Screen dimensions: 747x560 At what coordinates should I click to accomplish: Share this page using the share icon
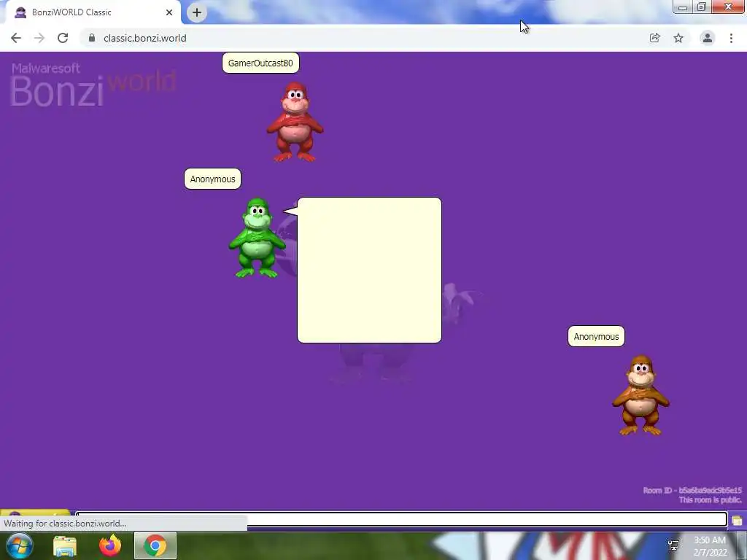click(x=654, y=38)
